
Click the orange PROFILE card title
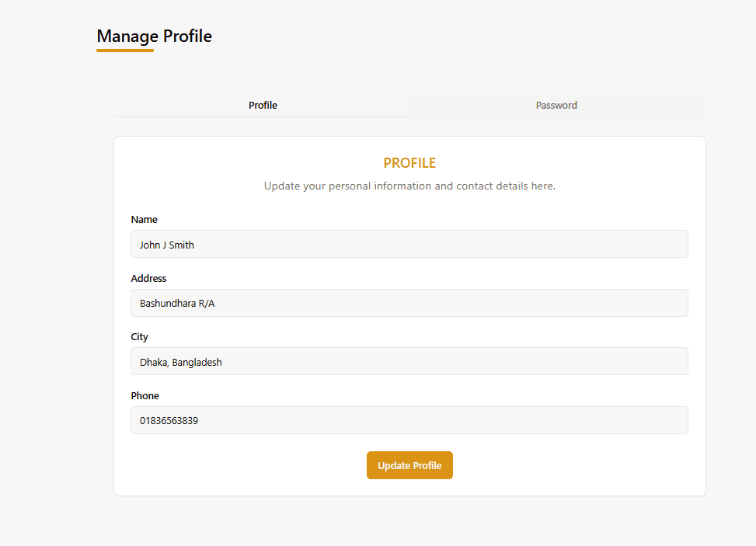click(x=409, y=163)
